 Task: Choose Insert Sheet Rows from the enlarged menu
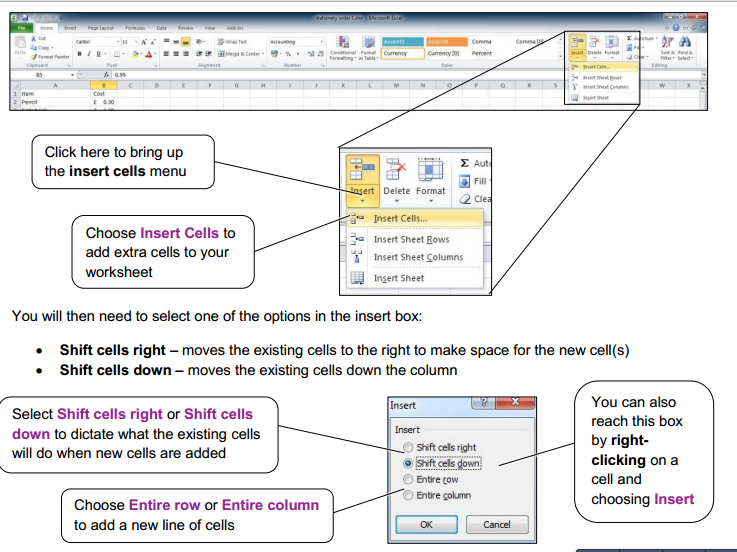[x=411, y=240]
